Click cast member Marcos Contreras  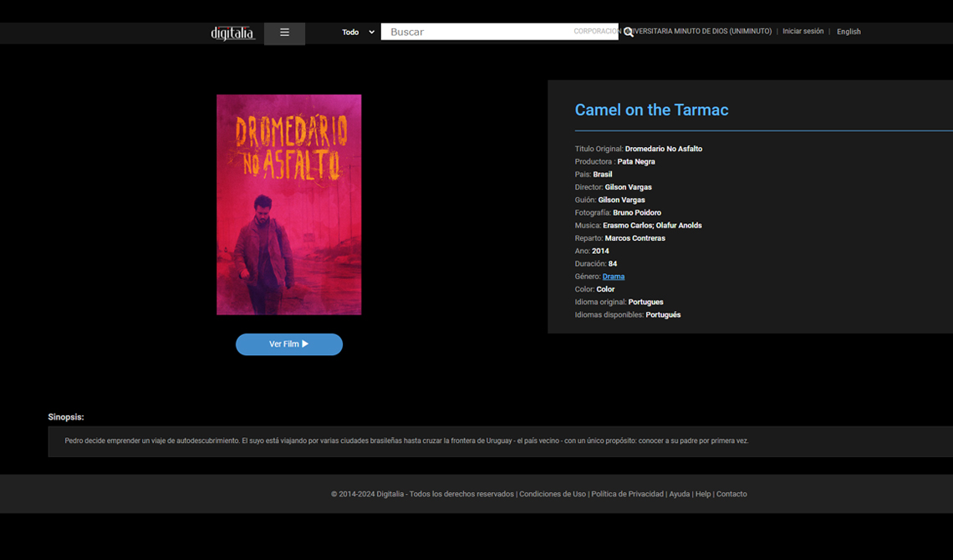pos(635,238)
